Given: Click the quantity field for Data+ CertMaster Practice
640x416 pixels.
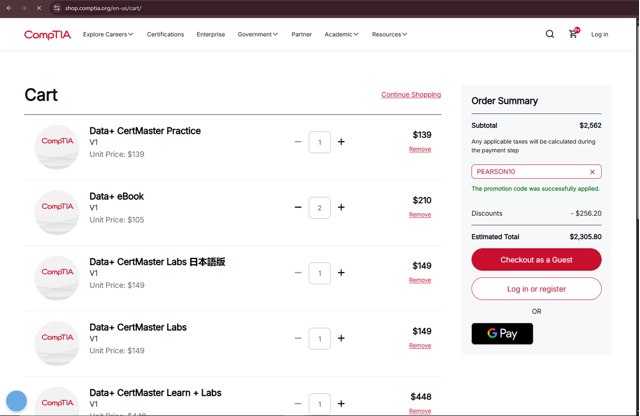Looking at the screenshot, I should click(x=320, y=142).
